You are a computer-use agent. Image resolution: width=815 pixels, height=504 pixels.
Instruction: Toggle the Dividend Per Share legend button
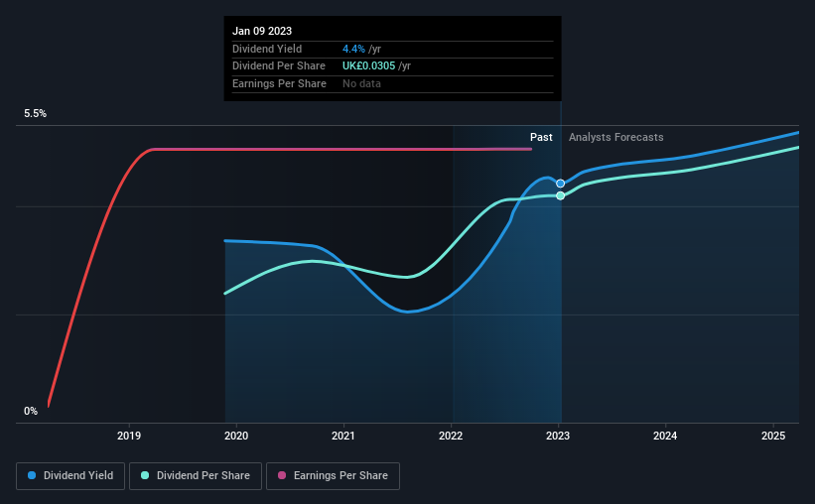[196, 476]
